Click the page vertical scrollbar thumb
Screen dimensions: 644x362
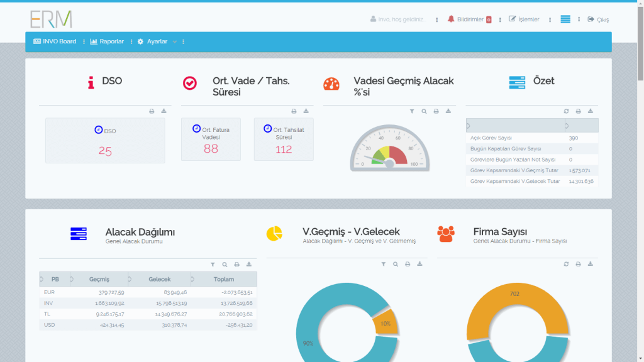(x=640, y=43)
